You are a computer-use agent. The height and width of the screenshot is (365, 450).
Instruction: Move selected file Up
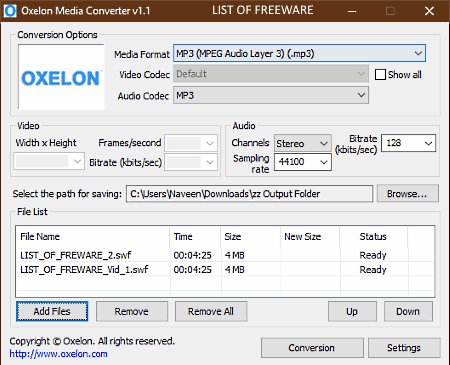pos(352,311)
